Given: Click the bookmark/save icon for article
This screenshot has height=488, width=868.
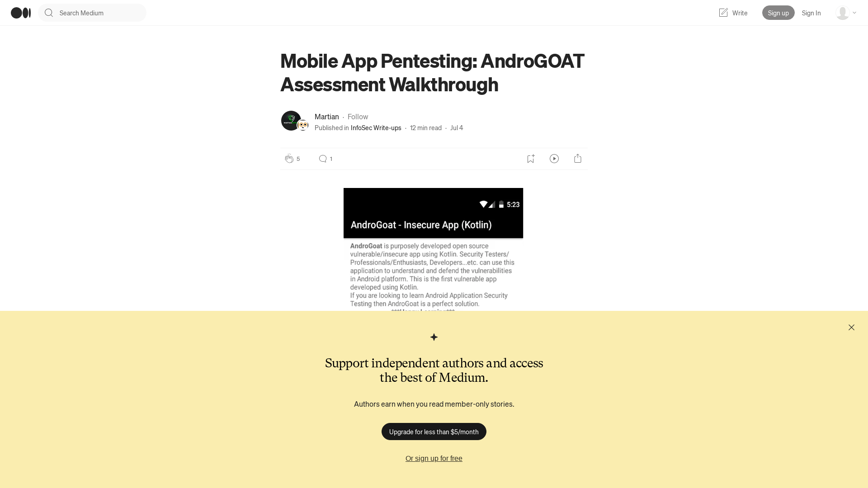Looking at the screenshot, I should 531,159.
